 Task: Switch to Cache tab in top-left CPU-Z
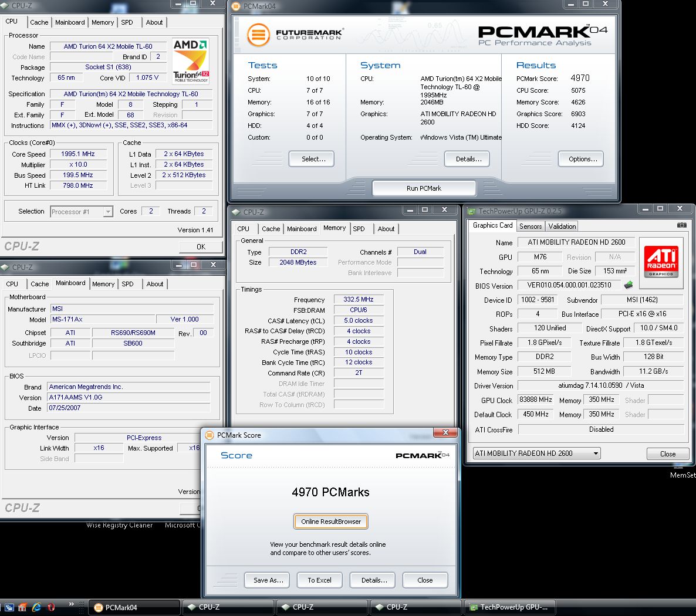(x=39, y=22)
